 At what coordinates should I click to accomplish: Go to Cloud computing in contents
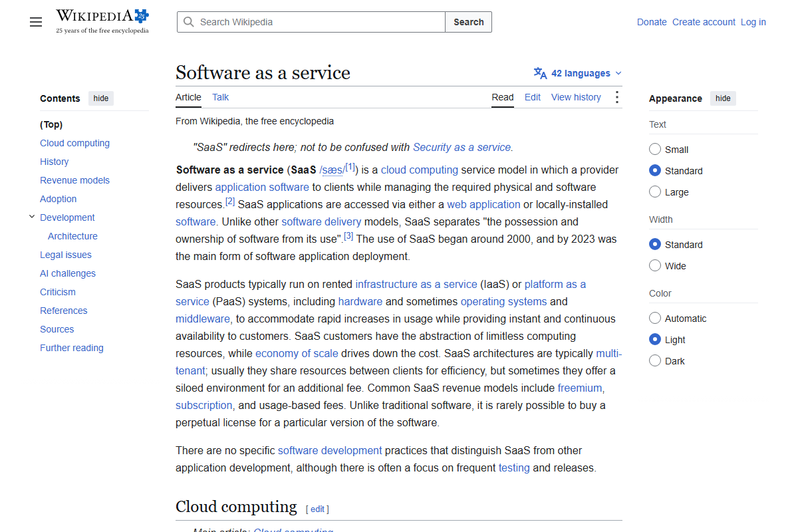(74, 143)
